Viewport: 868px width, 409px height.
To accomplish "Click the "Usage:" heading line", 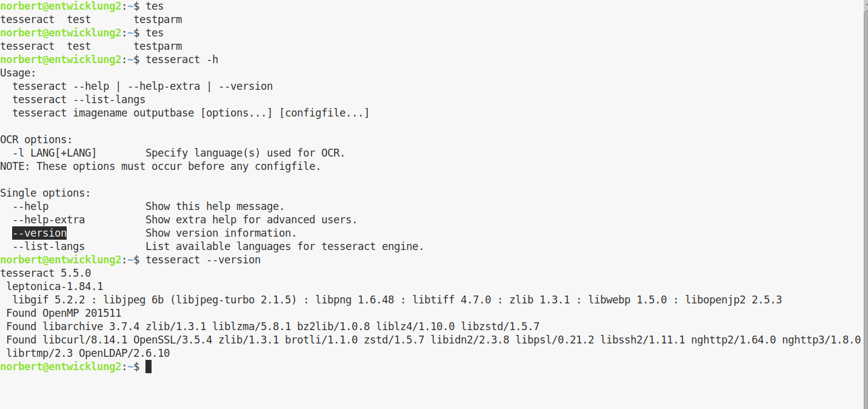I will (x=18, y=73).
